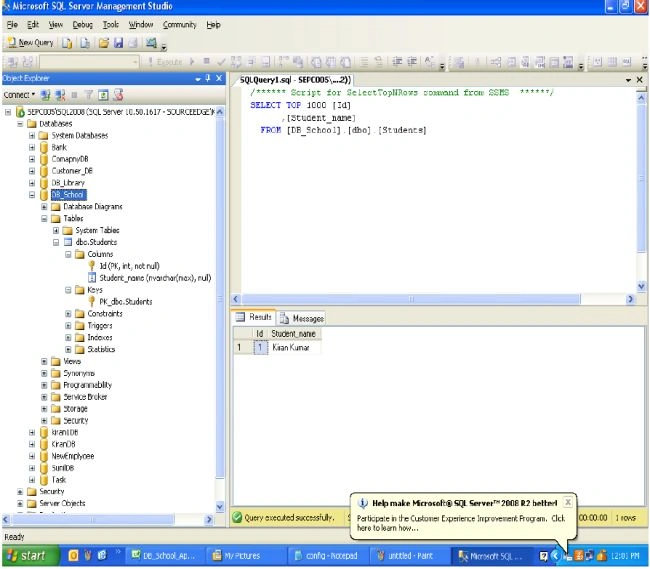Image resolution: width=650 pixels, height=569 pixels.
Task: Click the Save disk icon in toolbar
Action: tap(119, 43)
